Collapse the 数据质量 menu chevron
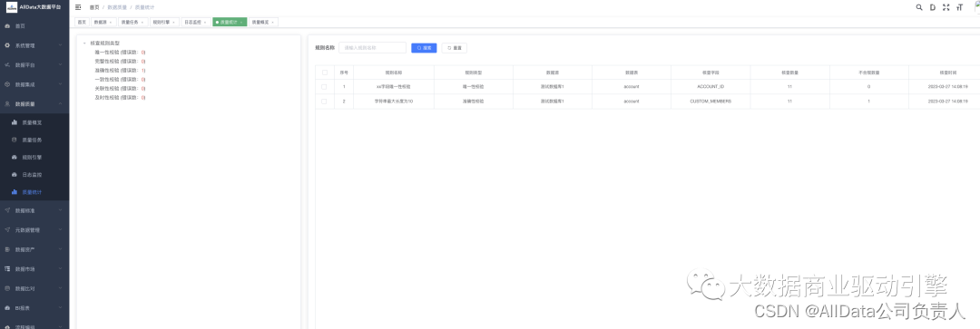This screenshot has width=980, height=329. coord(61,103)
